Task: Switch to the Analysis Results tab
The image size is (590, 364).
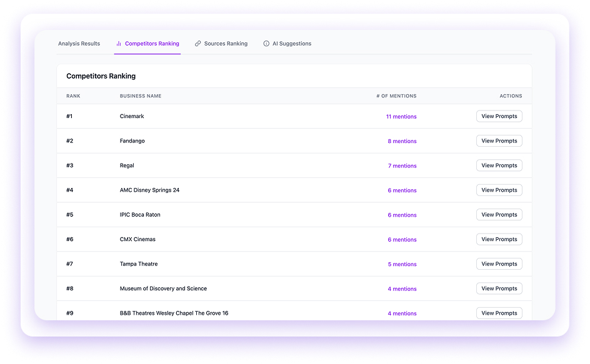Action: pyautogui.click(x=79, y=44)
